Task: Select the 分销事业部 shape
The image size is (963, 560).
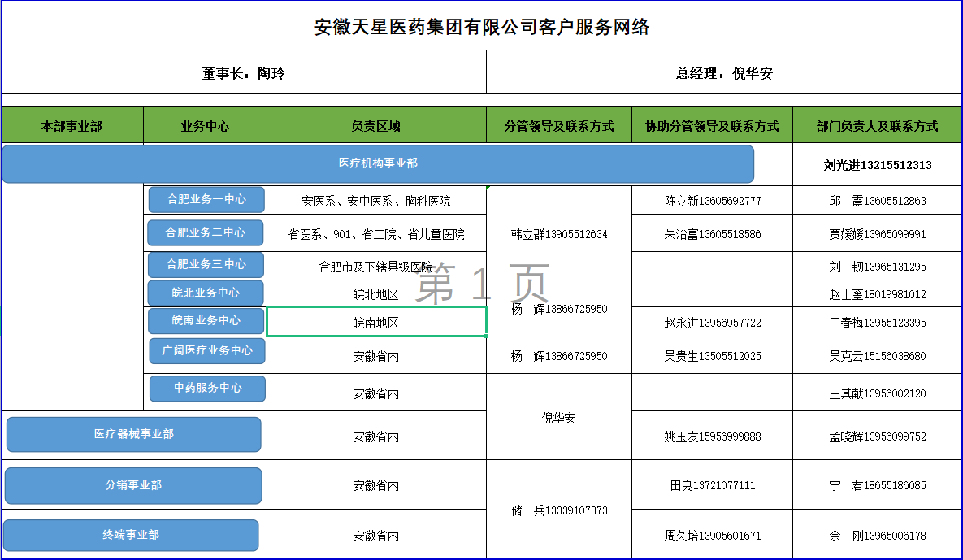Action: pyautogui.click(x=133, y=485)
